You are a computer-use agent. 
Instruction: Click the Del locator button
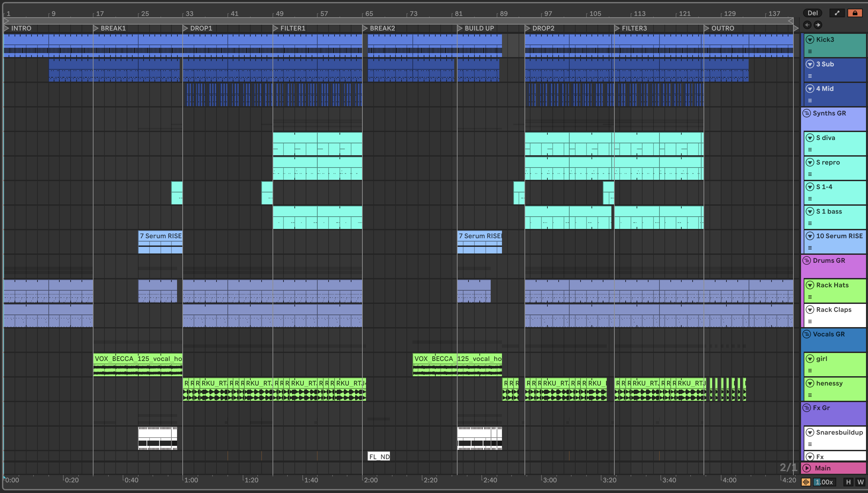click(812, 13)
